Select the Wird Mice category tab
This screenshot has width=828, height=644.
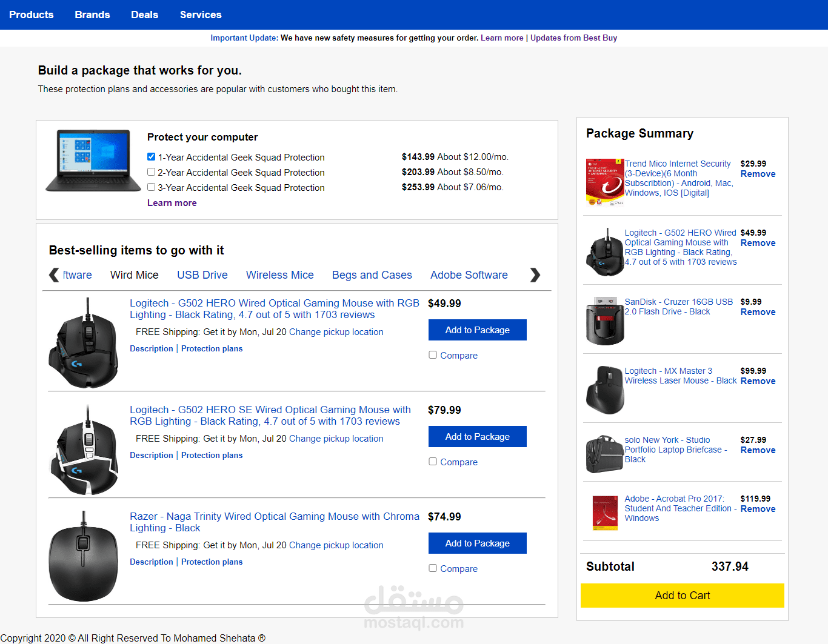tap(135, 275)
